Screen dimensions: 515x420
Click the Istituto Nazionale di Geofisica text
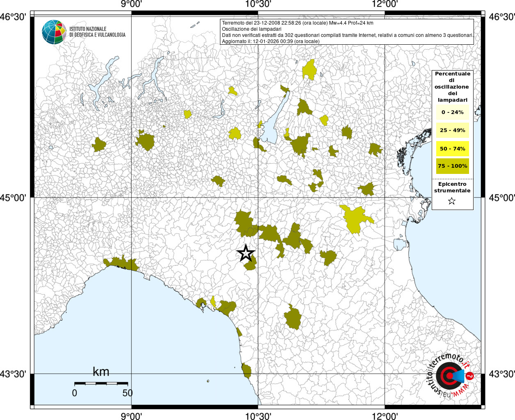pos(97,32)
